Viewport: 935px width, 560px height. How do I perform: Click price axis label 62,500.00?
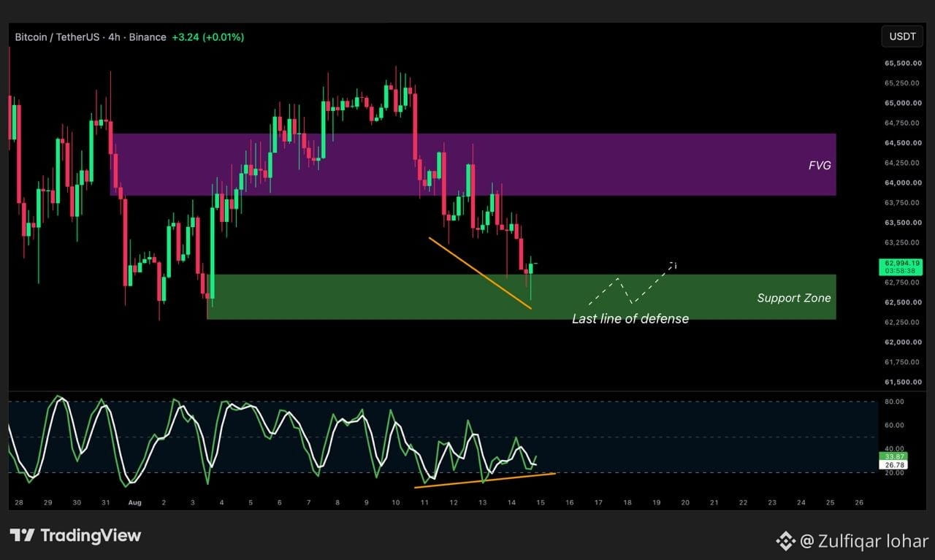coord(902,302)
